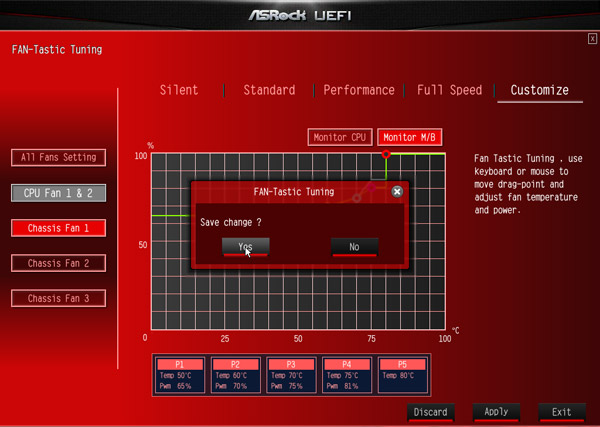
Task: Switch to the Silent fan preset
Action: tap(179, 90)
